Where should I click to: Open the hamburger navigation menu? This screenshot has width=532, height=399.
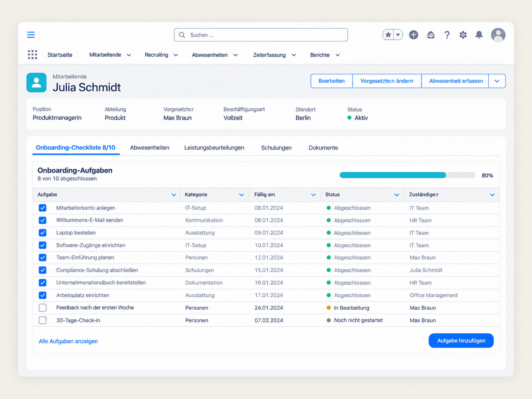point(31,35)
